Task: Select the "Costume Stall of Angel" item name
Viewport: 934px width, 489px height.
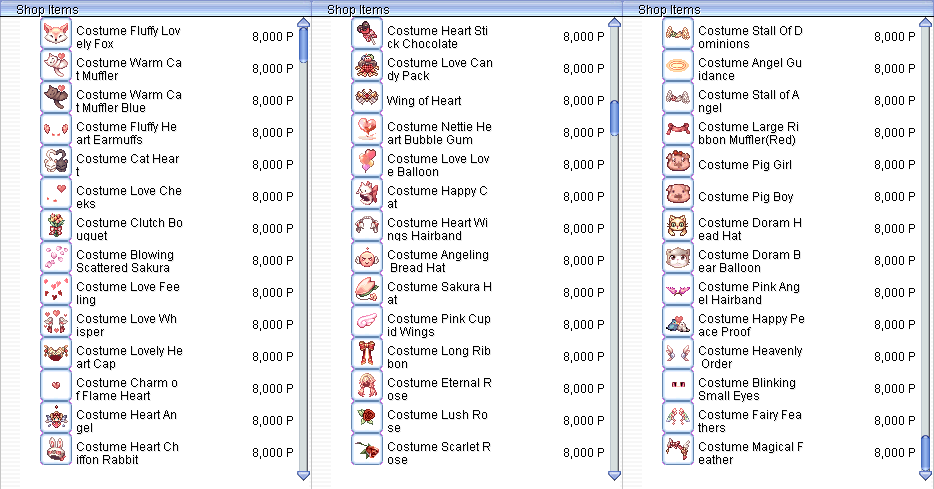Action: 748,101
